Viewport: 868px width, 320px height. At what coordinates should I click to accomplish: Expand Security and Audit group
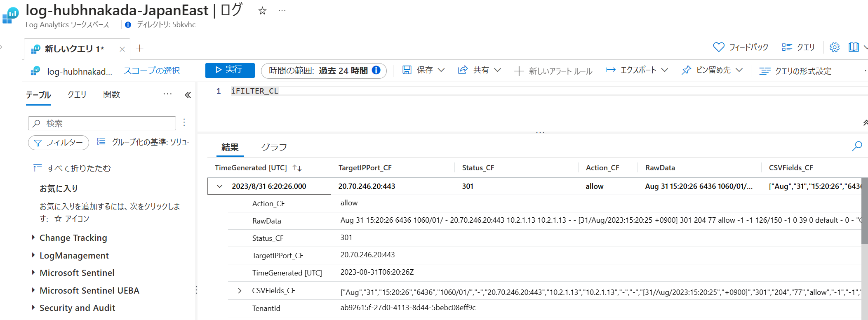coord(33,308)
